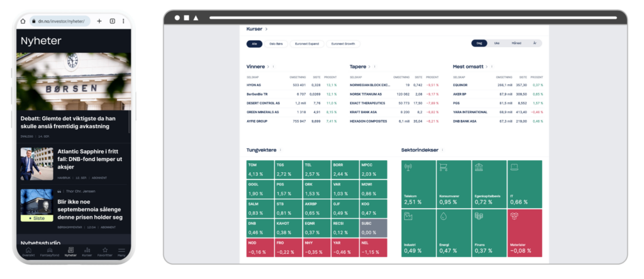The image size is (644, 279).
Task: Open a new tab with the plus icon
Action: pyautogui.click(x=99, y=21)
